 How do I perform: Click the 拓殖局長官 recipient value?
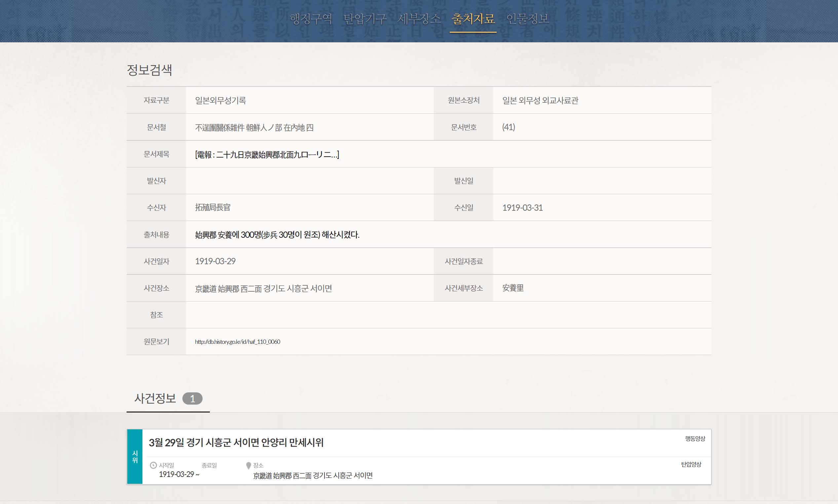coord(213,207)
